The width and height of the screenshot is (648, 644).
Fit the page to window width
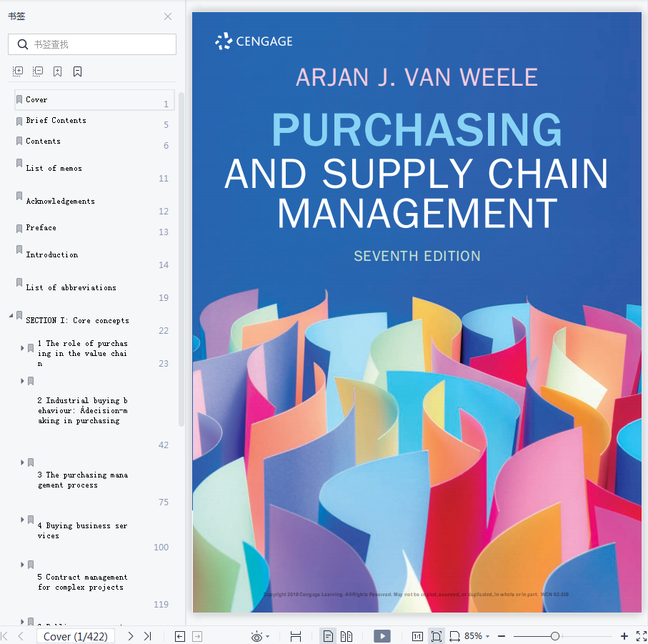(454, 636)
